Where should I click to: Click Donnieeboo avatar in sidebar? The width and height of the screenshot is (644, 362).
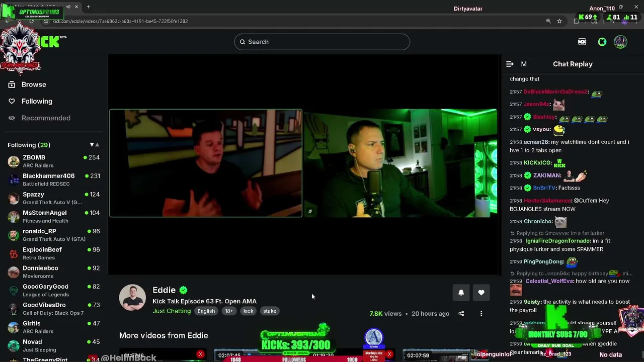coord(14,272)
